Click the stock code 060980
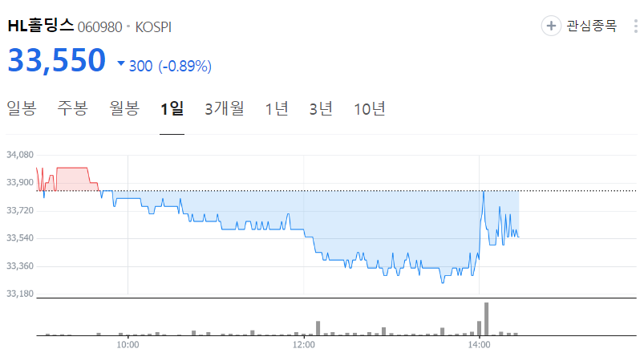Image resolution: width=644 pixels, height=357 pixels. (99, 27)
